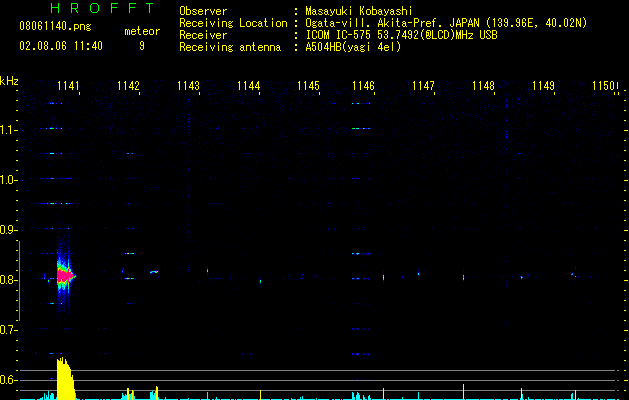Click the date stamp 02.08.06 11:40

coord(61,46)
